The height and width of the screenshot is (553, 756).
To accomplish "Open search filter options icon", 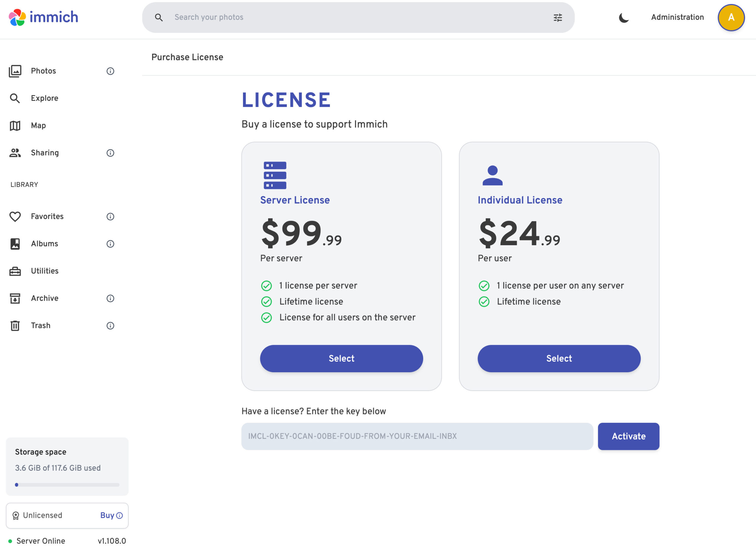I will tap(558, 17).
